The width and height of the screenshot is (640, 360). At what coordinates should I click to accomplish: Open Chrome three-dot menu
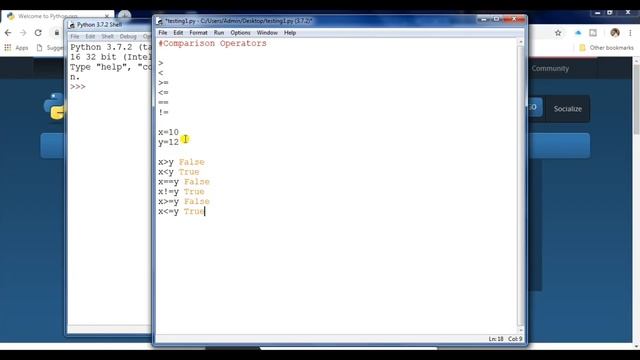(630, 33)
